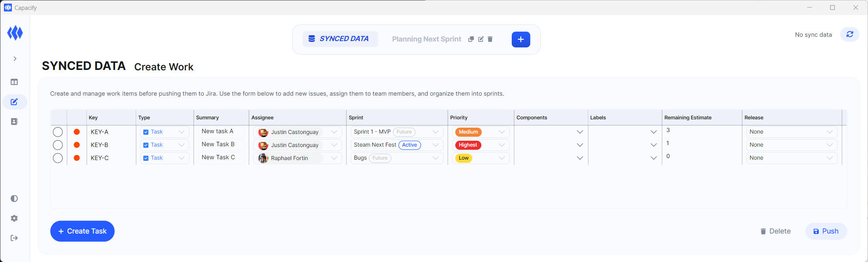868x262 pixels.
Task: Add a new plan with plus button
Action: 521,39
